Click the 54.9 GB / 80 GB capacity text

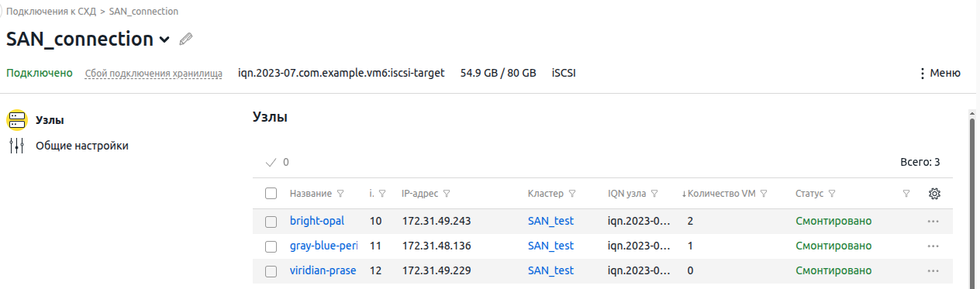pos(499,74)
